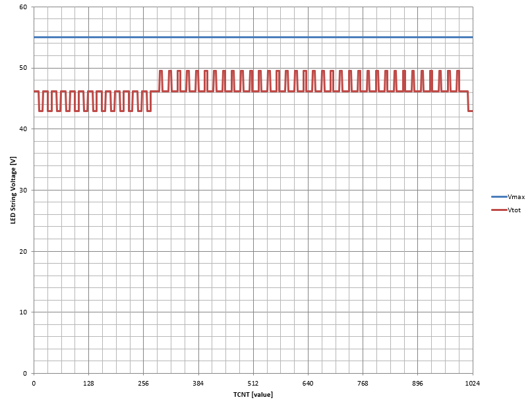Click the 1024 tick label on x-axis
Screen dimensions: 532x408
coord(472,382)
